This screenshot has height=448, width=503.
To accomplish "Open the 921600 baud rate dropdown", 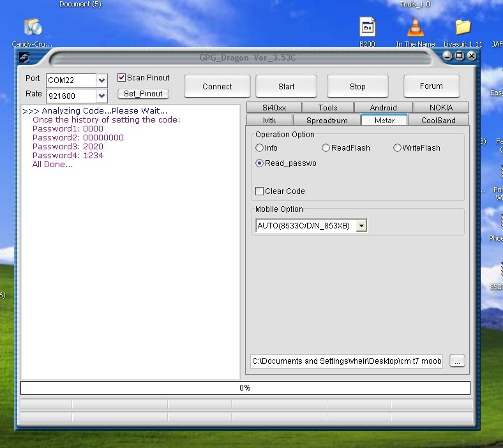I will [x=101, y=96].
